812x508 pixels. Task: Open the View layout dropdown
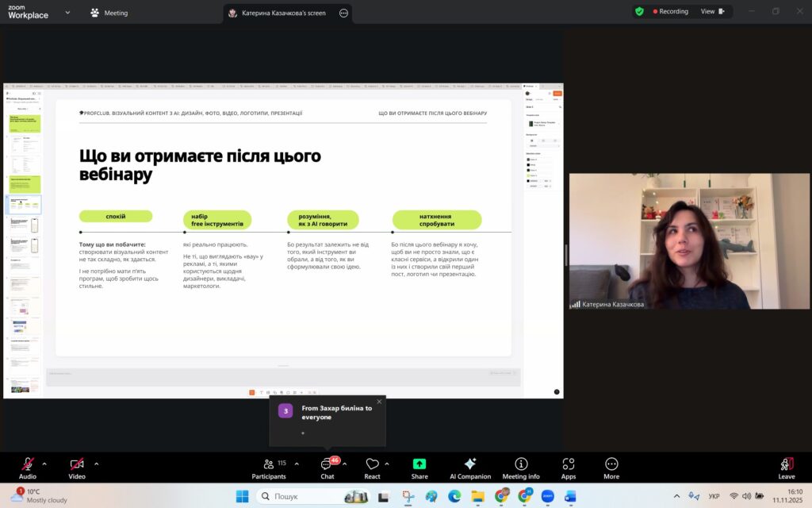coord(711,12)
